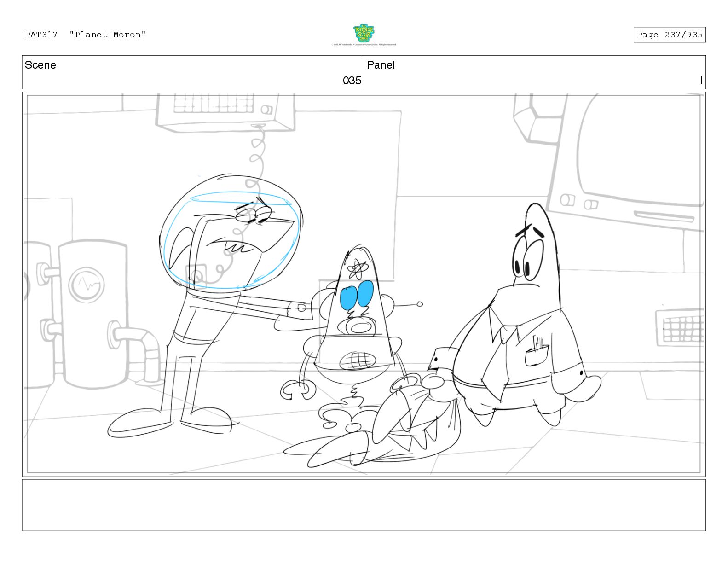Image resolution: width=728 pixels, height=564 pixels.
Task: Click the copyright line under the logo
Action: coord(364,45)
